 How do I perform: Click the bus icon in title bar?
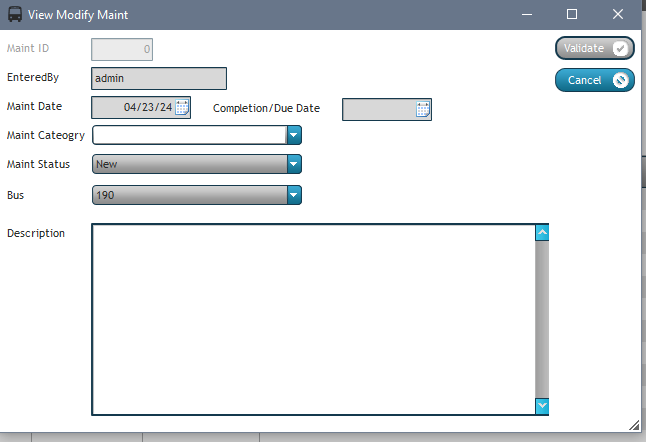click(x=16, y=15)
